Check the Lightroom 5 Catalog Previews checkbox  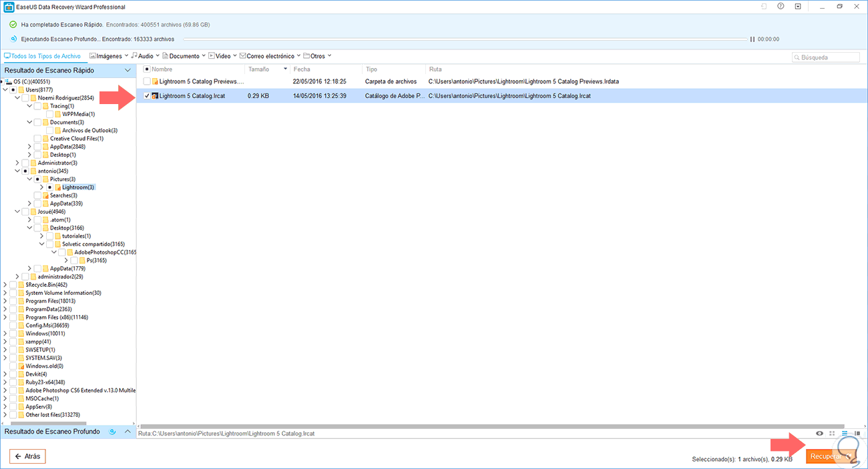[147, 81]
